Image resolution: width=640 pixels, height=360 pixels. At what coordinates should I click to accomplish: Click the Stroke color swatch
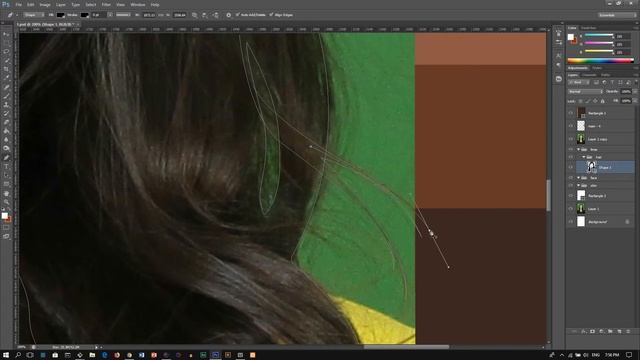[x=84, y=15]
